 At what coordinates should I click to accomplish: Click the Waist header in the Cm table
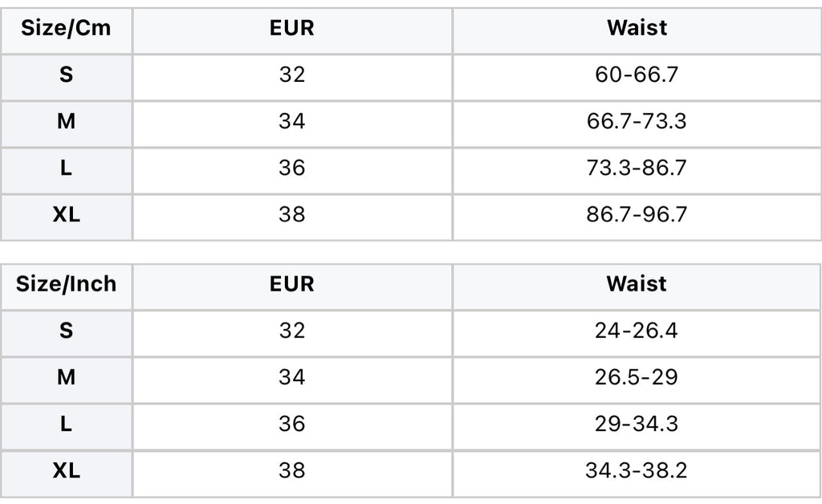tap(637, 28)
